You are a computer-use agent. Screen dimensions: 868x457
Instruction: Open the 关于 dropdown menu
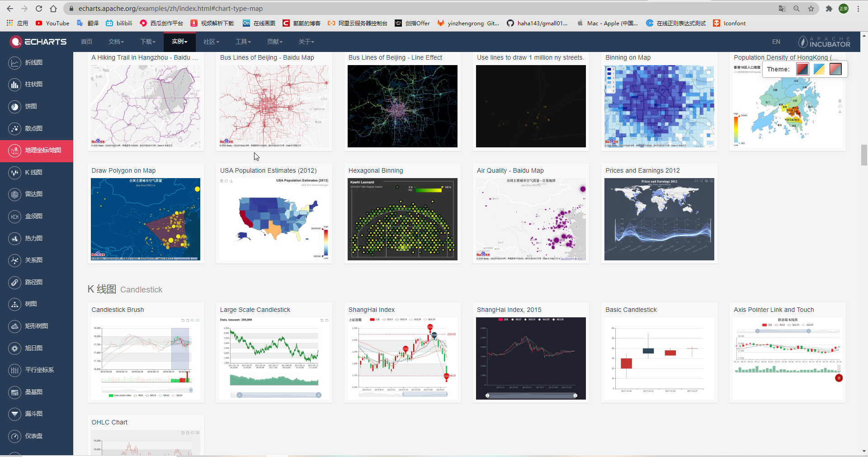(x=307, y=42)
